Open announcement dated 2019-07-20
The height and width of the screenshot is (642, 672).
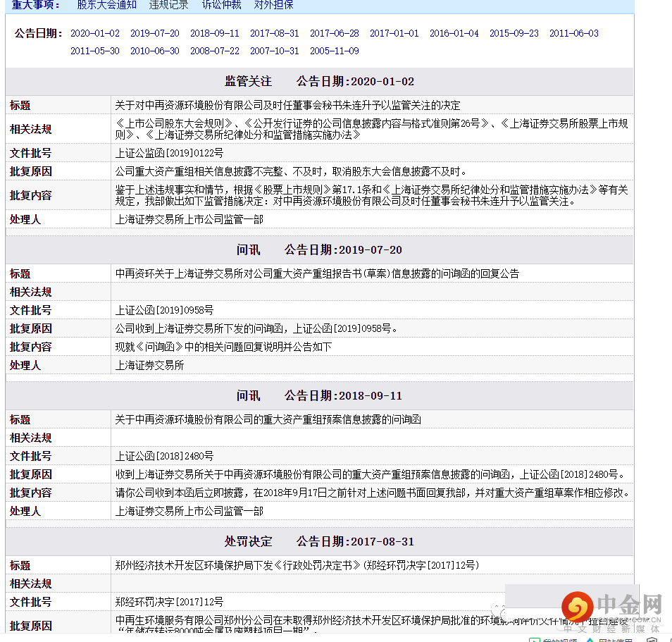[x=155, y=32]
